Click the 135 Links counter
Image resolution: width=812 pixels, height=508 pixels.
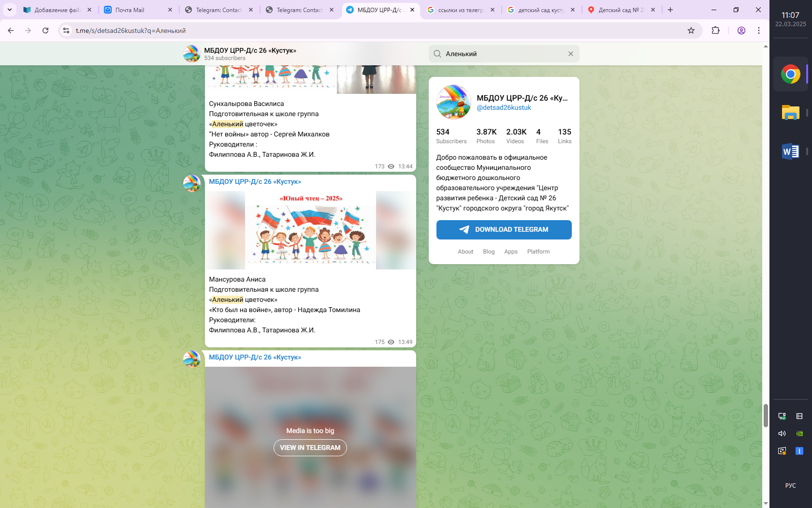[x=565, y=136]
